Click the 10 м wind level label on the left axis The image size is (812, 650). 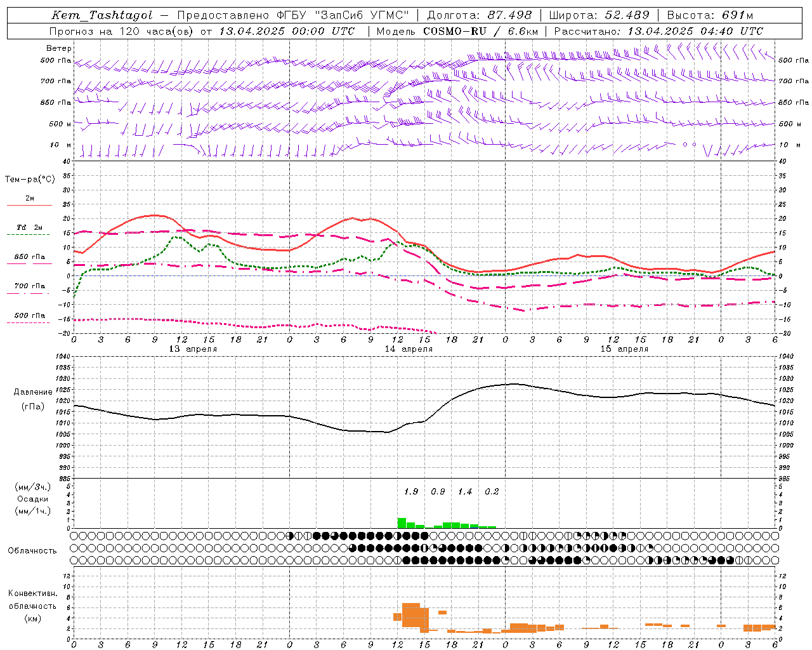(x=61, y=145)
